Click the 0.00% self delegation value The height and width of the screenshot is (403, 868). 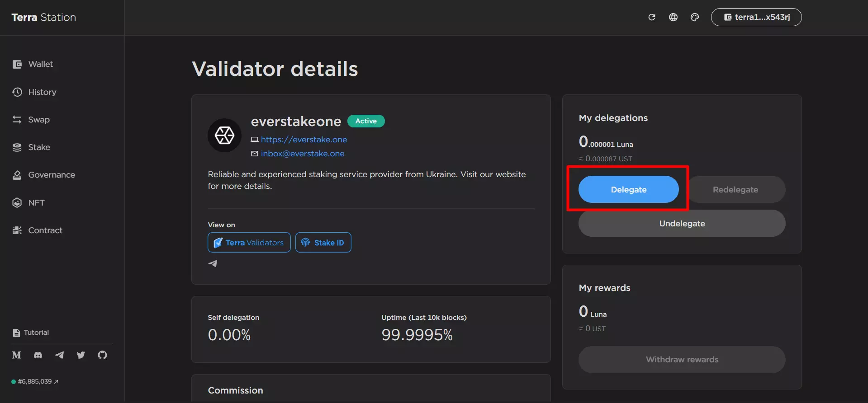[229, 335]
